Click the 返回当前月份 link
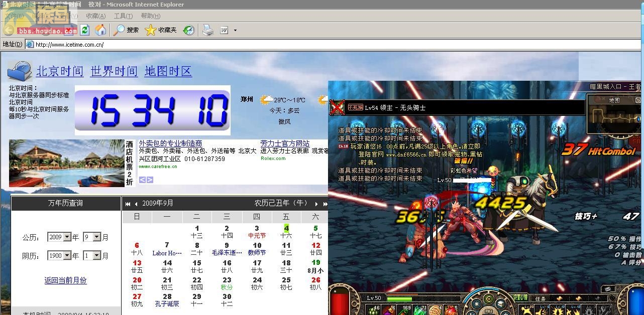This screenshot has width=644, height=315. click(65, 280)
